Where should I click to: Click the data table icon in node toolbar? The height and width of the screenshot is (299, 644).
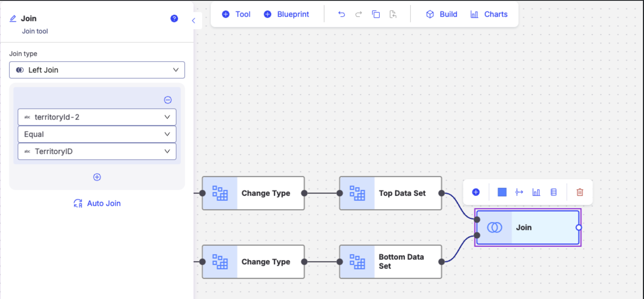(553, 192)
